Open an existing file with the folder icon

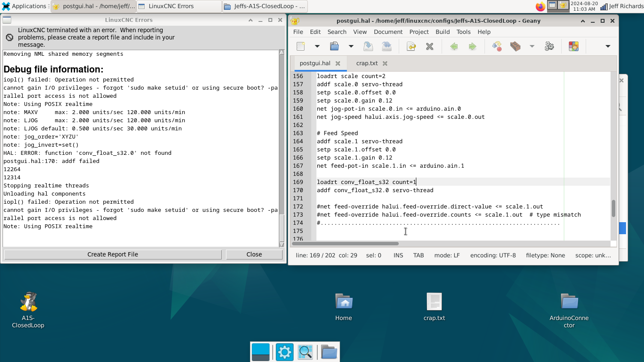[x=334, y=46]
